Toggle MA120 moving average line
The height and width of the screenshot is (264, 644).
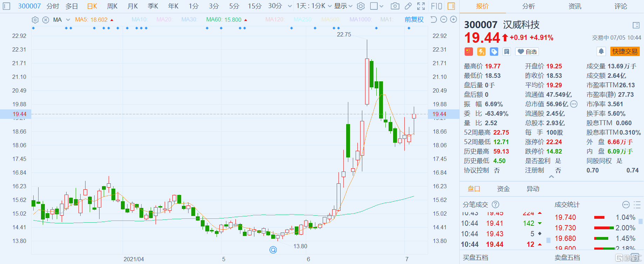click(275, 20)
